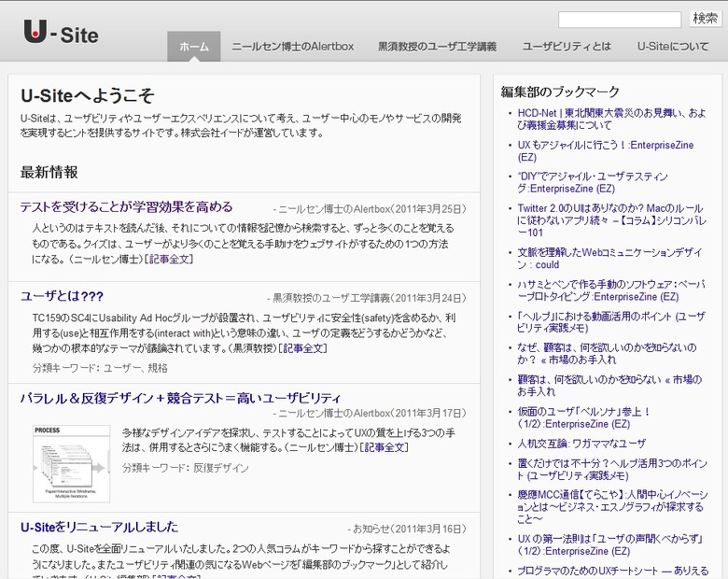728x579 pixels.
Task: Open ニールセン博士のAlertbox menu item
Action: click(292, 47)
